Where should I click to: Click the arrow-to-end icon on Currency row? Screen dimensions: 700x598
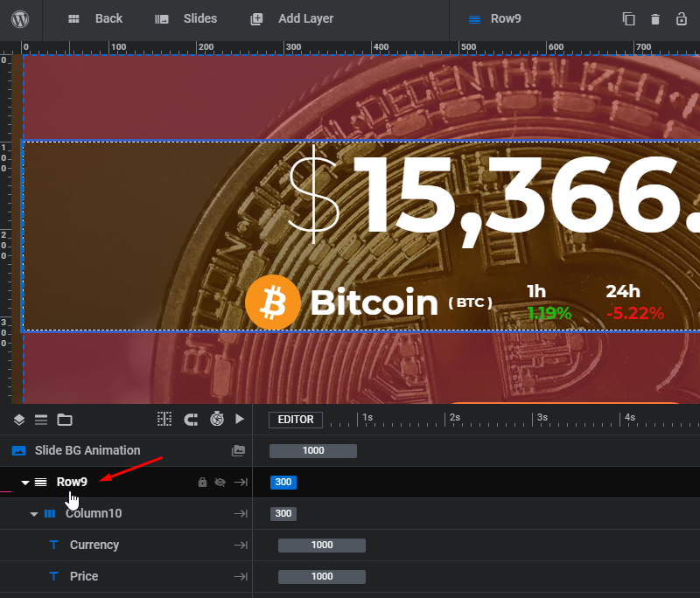point(241,546)
